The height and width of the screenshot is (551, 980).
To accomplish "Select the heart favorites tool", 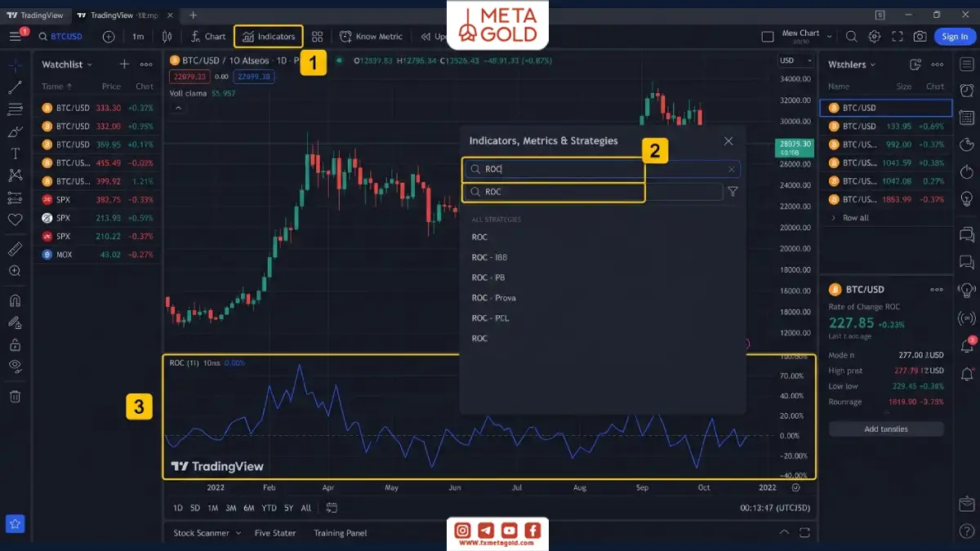I will click(15, 220).
